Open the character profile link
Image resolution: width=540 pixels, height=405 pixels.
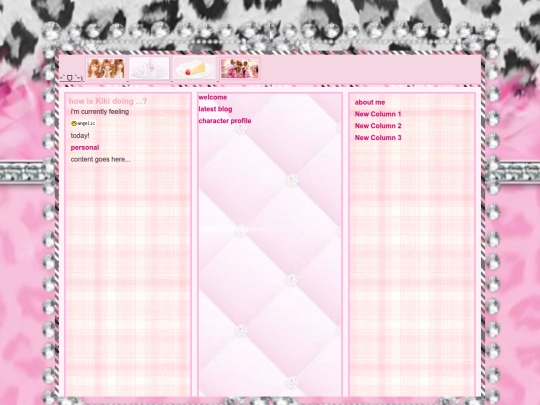point(225,121)
